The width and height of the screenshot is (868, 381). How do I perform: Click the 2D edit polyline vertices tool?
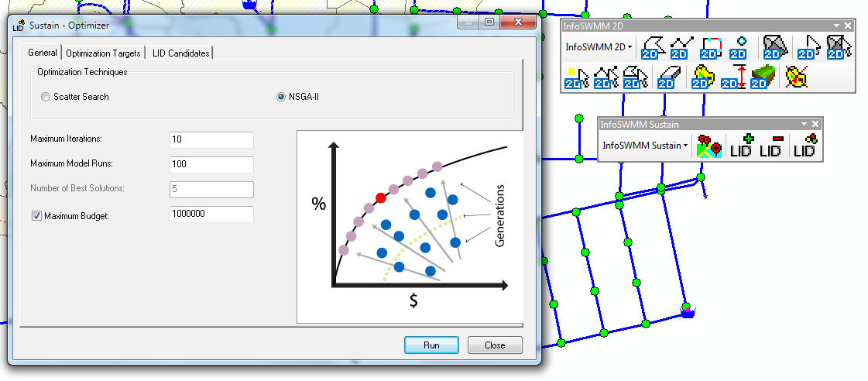point(606,77)
